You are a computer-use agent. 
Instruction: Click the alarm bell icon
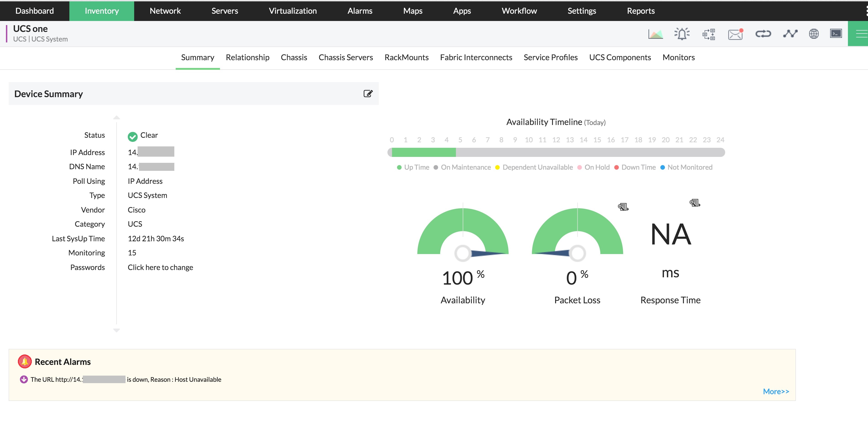(x=682, y=34)
